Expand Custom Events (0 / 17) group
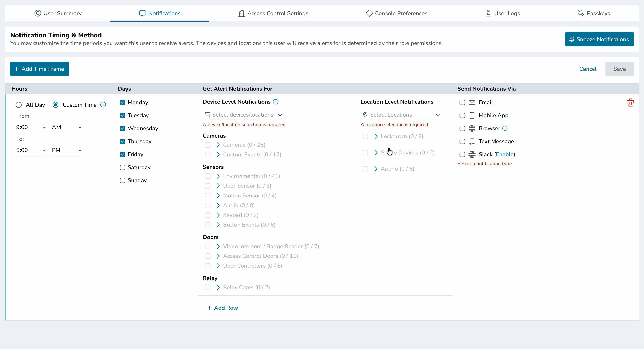This screenshot has width=644, height=349. [218, 155]
